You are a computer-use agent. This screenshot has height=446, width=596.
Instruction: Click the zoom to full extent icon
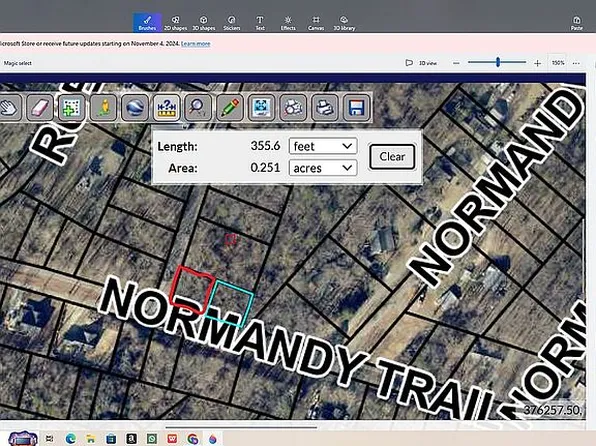[261, 108]
